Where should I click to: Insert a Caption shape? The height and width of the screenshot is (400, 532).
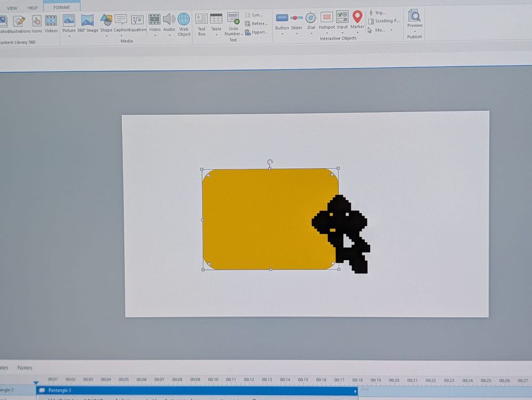click(121, 23)
